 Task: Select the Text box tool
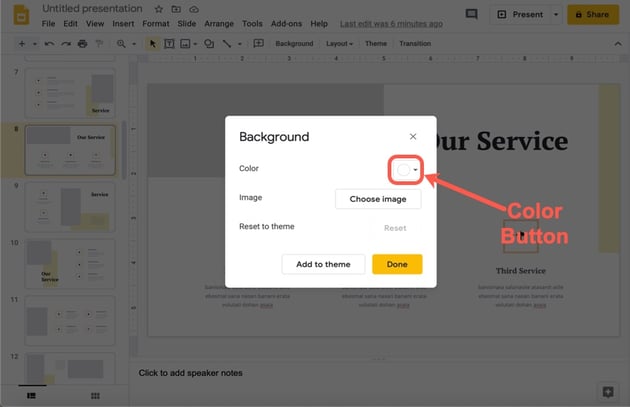coord(169,44)
